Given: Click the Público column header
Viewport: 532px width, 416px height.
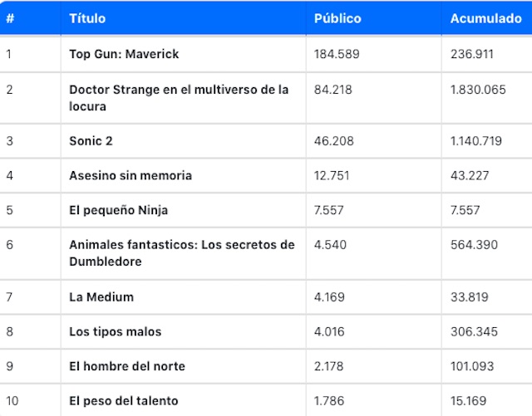Looking at the screenshot, I should (337, 18).
